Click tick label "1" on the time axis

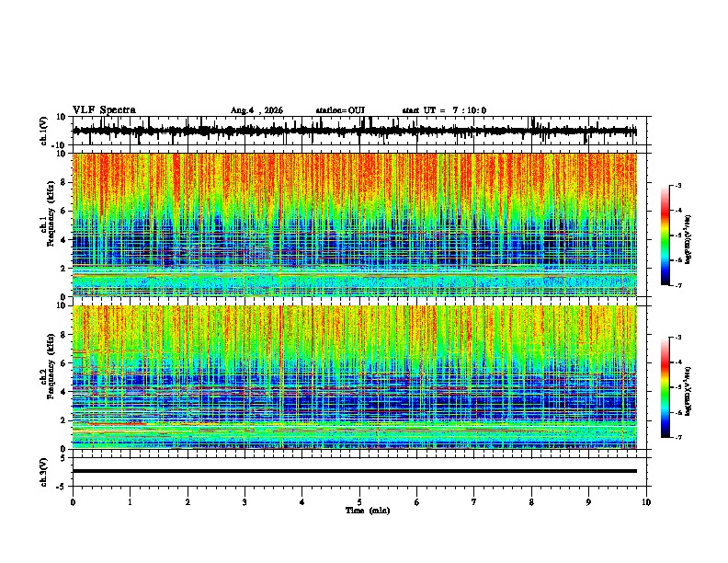(x=130, y=502)
